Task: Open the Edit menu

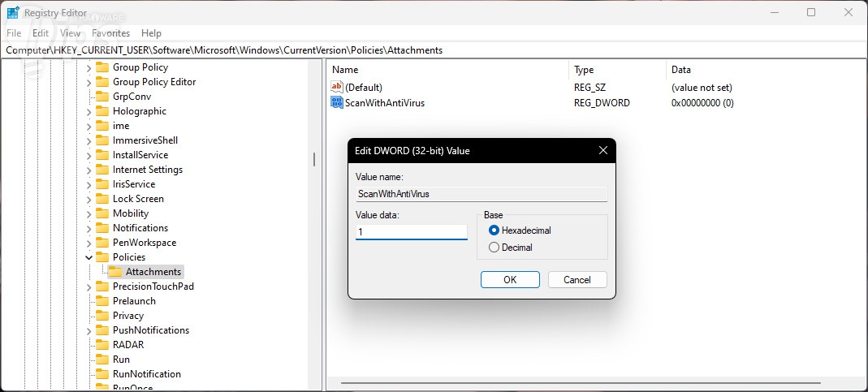Action: point(41,33)
